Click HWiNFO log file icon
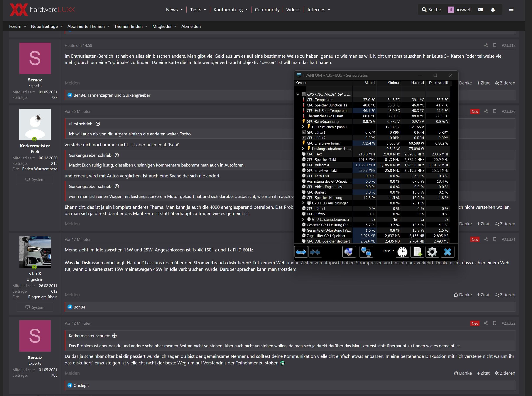This screenshot has width=532, height=396. click(417, 252)
